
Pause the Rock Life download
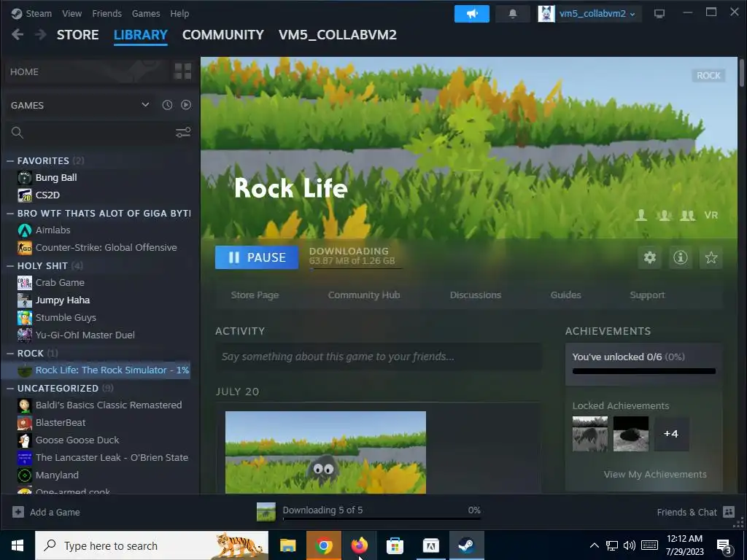pyautogui.click(x=257, y=257)
